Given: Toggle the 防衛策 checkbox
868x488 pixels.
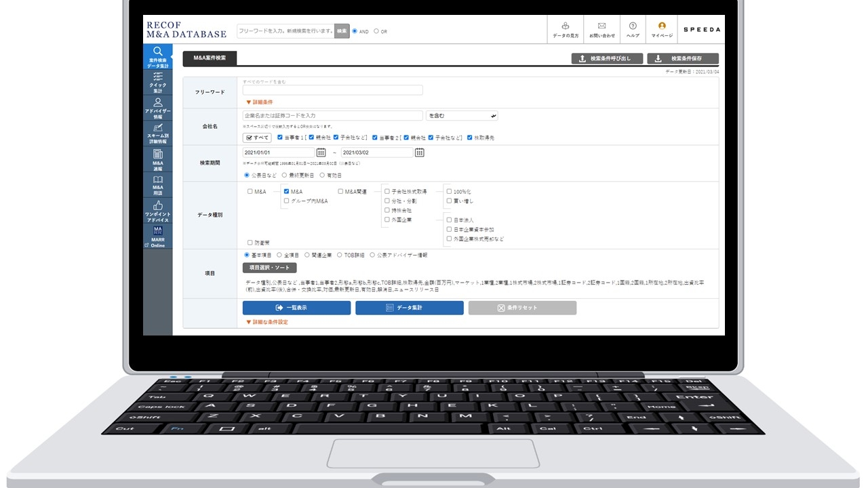Looking at the screenshot, I should (x=250, y=243).
